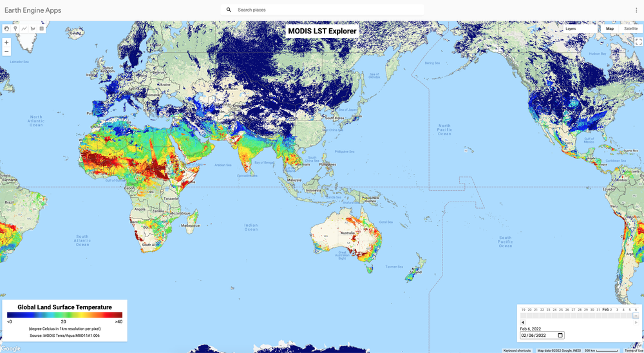Click the >40 legend maximum value
Image resolution: width=644 pixels, height=353 pixels.
point(118,322)
